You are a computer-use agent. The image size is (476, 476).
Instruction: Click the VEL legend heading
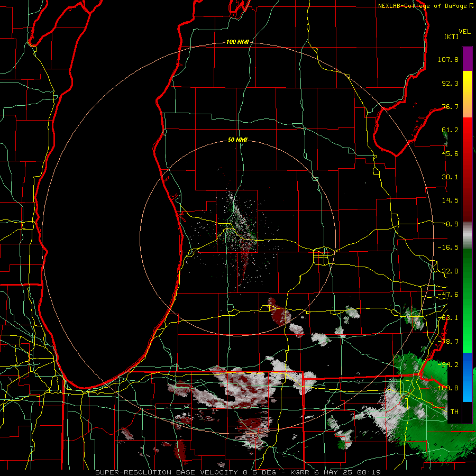464,32
